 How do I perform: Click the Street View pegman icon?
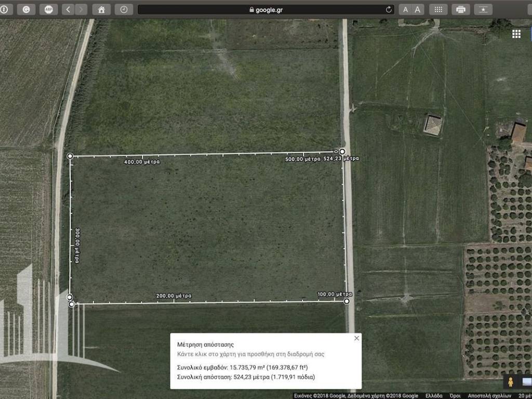[510, 382]
